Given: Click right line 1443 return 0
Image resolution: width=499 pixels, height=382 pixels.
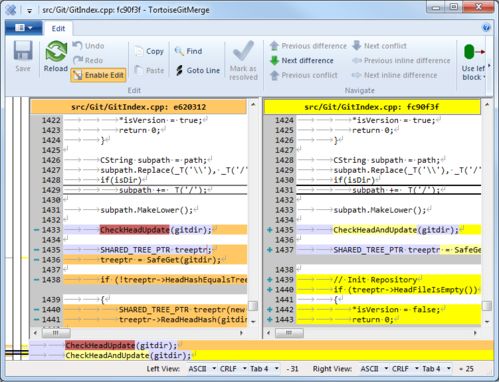Looking at the screenshot, I should click(x=389, y=320).
